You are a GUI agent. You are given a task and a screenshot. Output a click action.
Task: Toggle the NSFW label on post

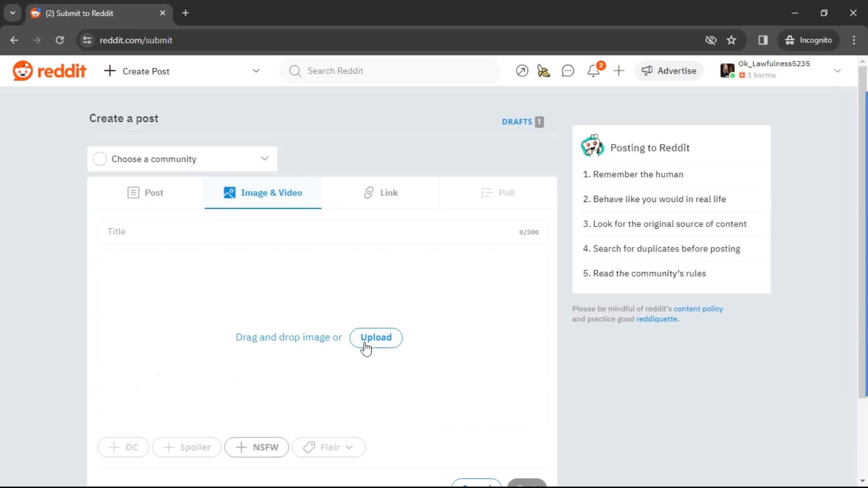tap(257, 447)
